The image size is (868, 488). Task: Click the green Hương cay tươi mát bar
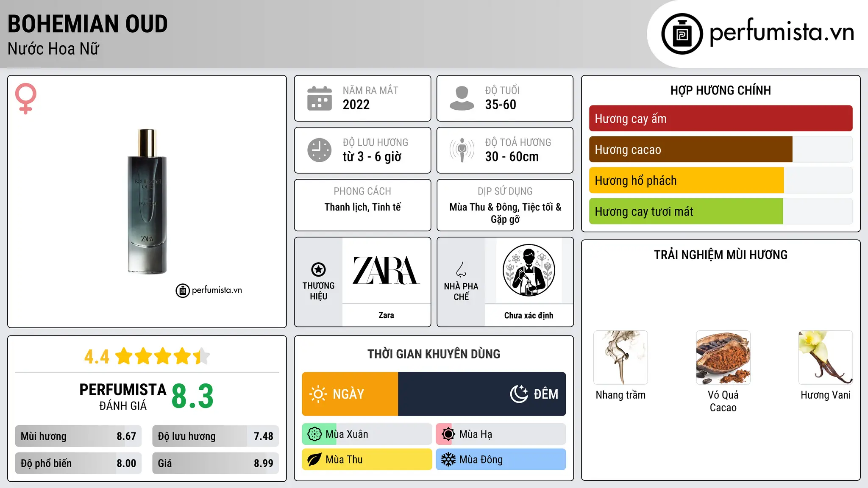[686, 211]
